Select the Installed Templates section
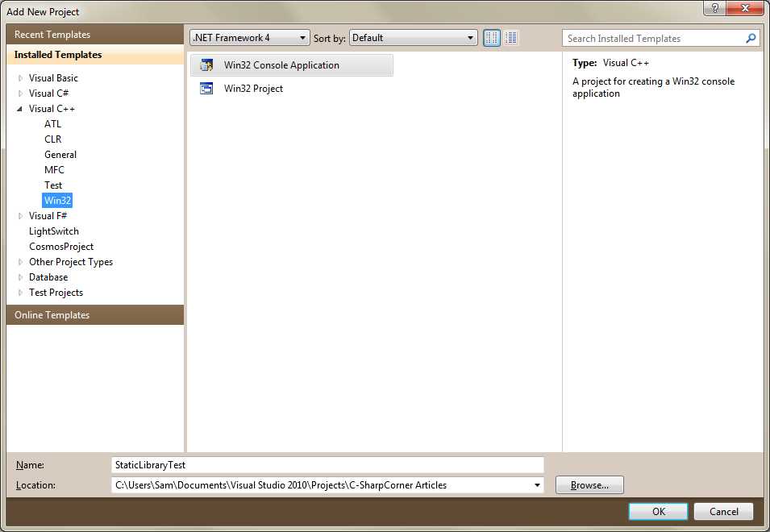770x532 pixels. tap(95, 55)
